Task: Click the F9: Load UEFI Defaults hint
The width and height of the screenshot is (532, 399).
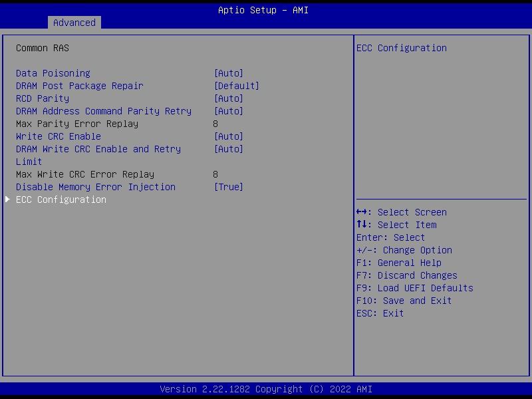Action: point(414,288)
